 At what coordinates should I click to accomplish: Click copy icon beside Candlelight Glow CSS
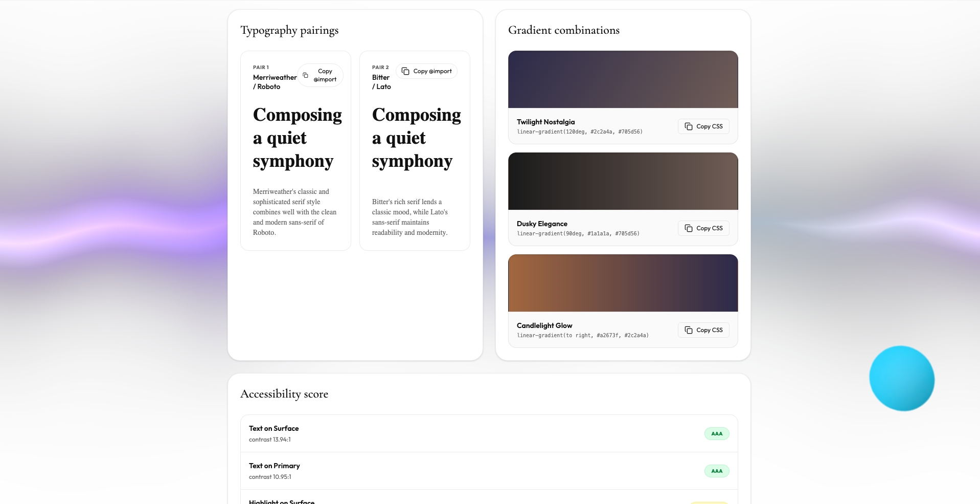689,330
